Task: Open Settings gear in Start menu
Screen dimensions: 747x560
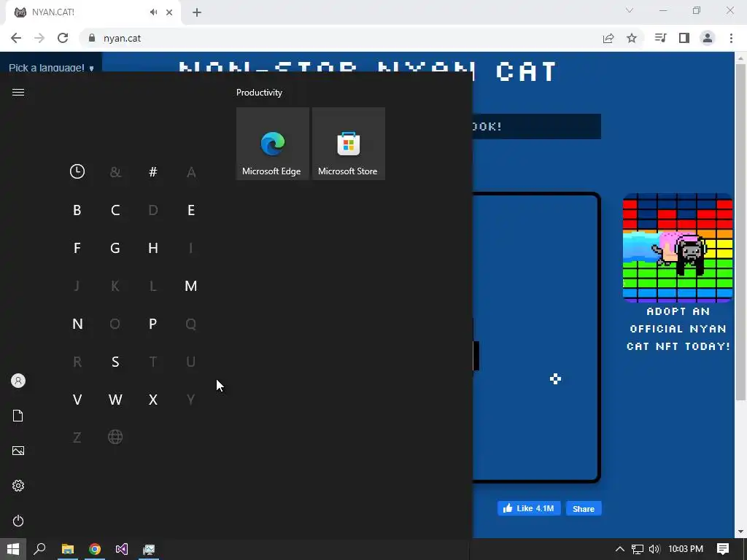Action: coord(18,486)
